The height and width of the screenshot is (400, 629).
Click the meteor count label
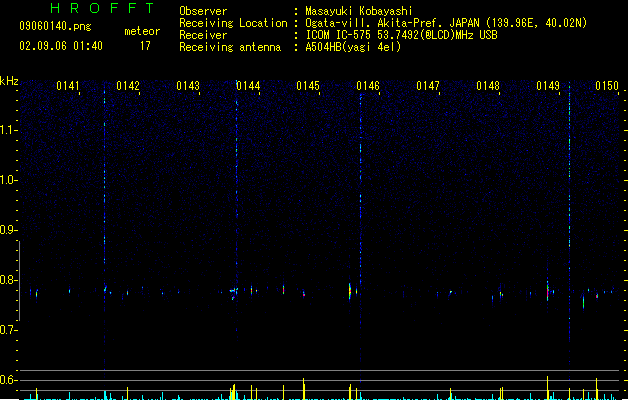(142, 31)
